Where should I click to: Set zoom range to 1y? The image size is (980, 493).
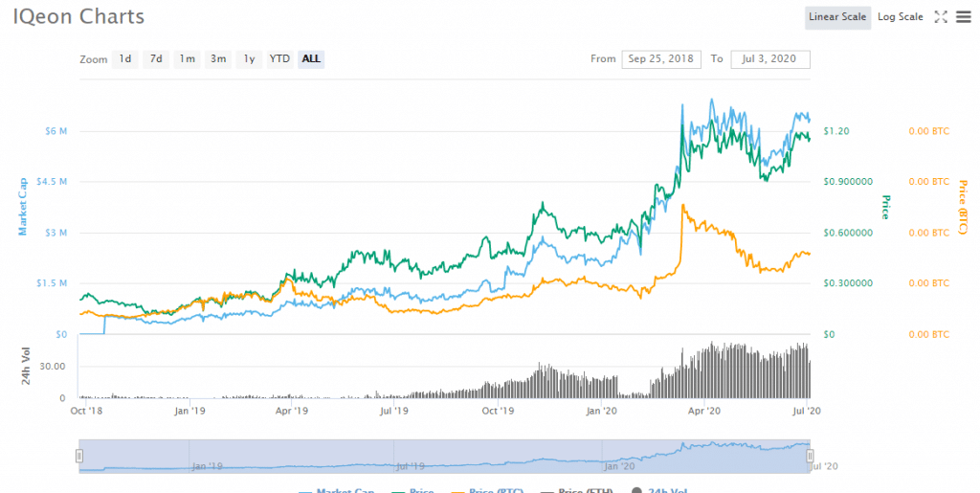point(249,58)
